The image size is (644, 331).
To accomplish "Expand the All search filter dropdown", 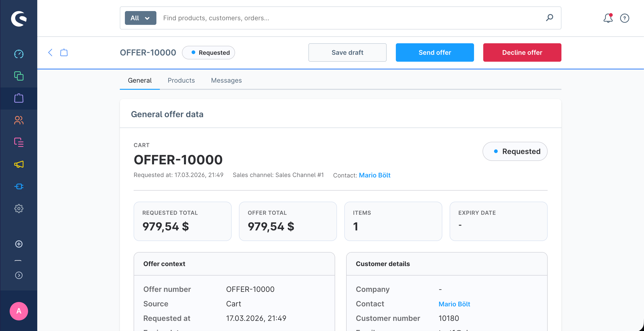I will [141, 18].
